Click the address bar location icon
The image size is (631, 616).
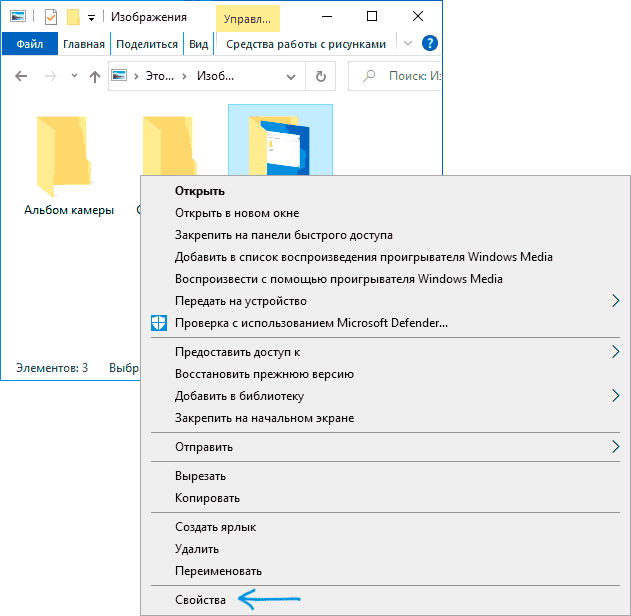point(119,75)
